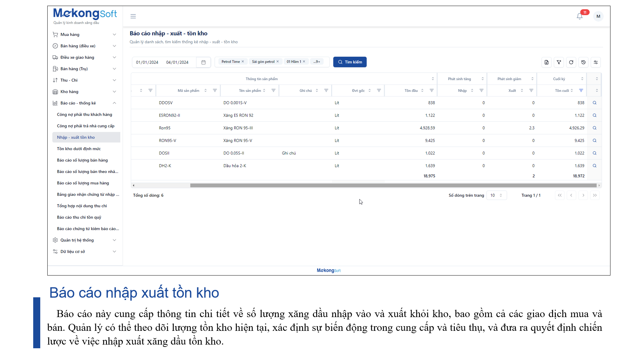View details of RON95-V row

594,141
